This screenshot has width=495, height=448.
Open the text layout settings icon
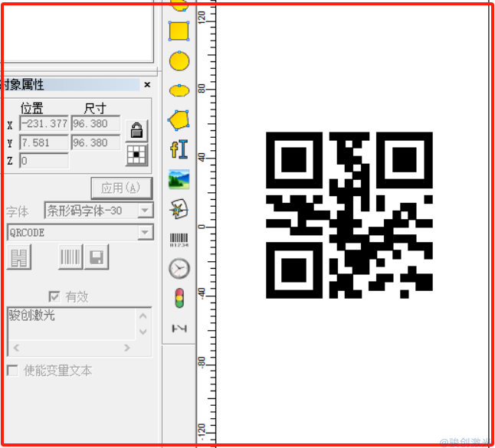(x=19, y=257)
